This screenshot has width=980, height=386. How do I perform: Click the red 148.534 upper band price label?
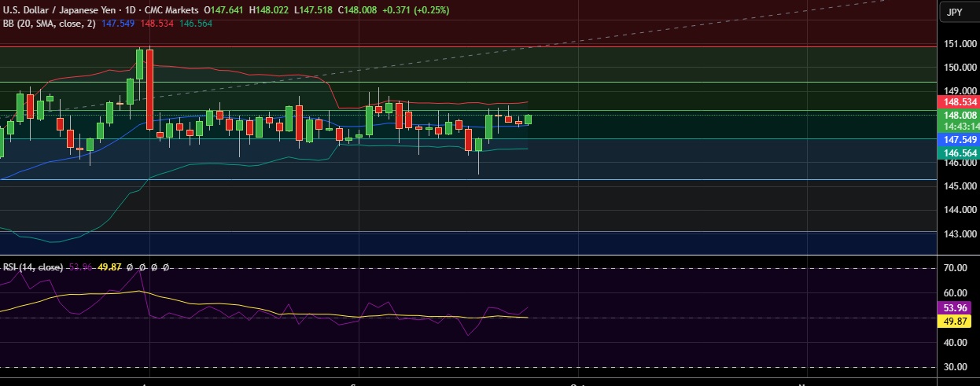click(960, 102)
